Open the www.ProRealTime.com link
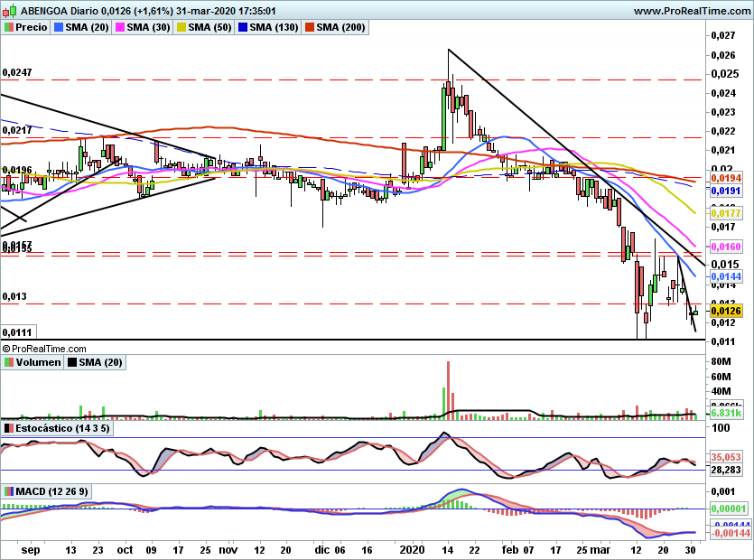 (x=692, y=11)
